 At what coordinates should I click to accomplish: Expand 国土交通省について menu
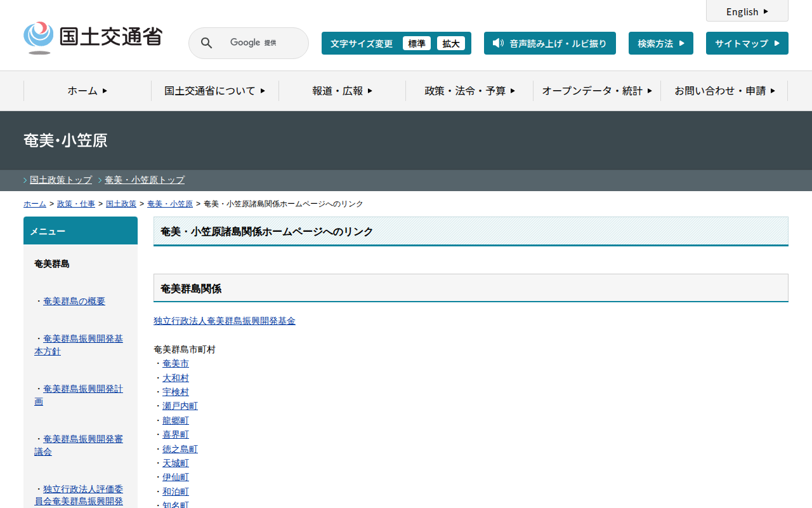tap(214, 91)
